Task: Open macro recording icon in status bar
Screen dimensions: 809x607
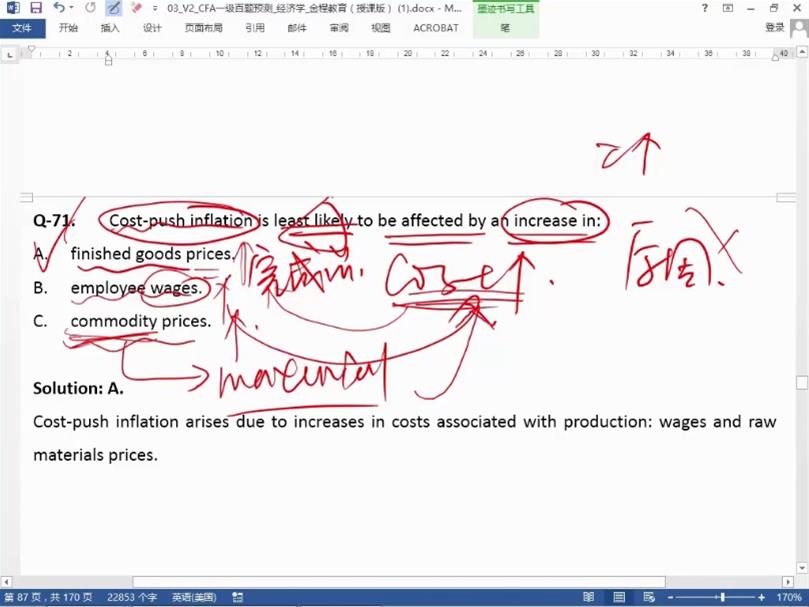Action: coord(238,597)
